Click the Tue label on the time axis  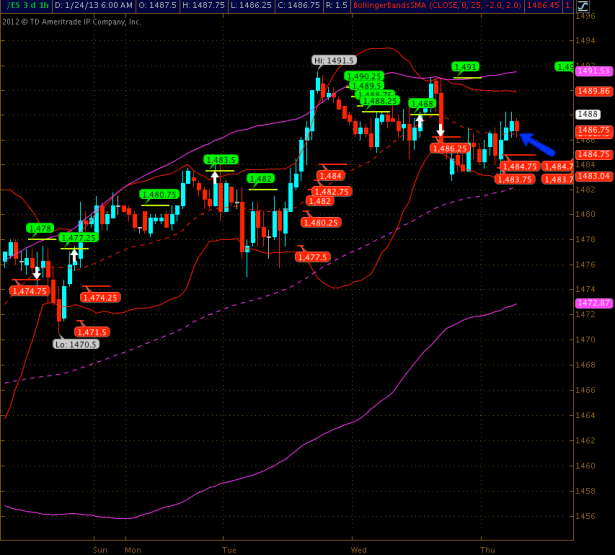pos(229,549)
